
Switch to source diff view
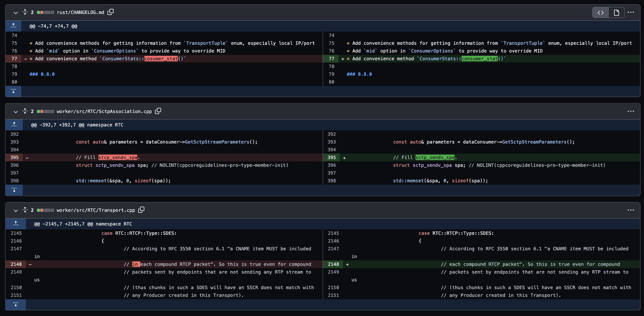coord(601,13)
